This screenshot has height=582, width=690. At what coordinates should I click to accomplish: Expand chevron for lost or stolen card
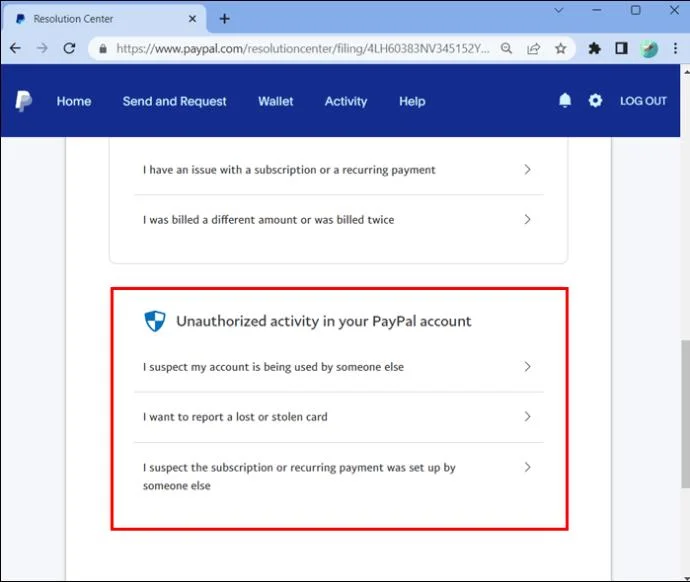527,416
